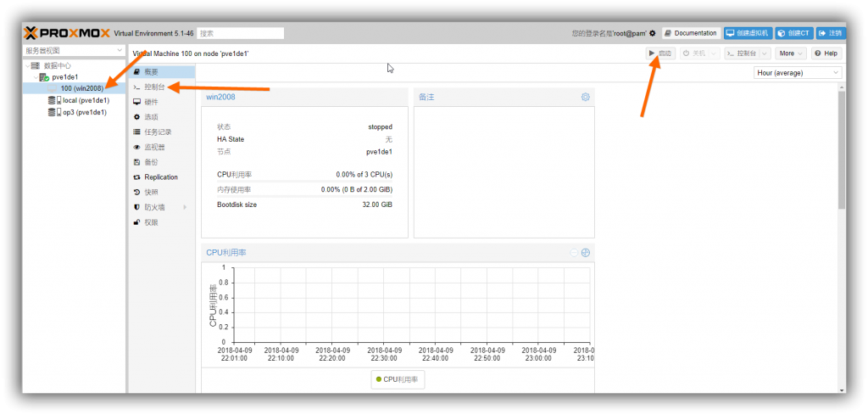Click the 创建CT button

tap(793, 33)
